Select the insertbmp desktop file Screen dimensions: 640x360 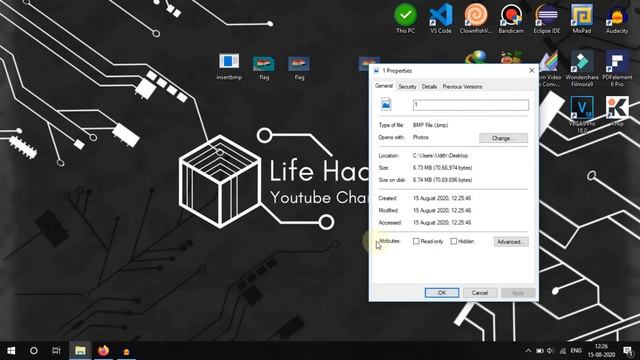tap(229, 66)
